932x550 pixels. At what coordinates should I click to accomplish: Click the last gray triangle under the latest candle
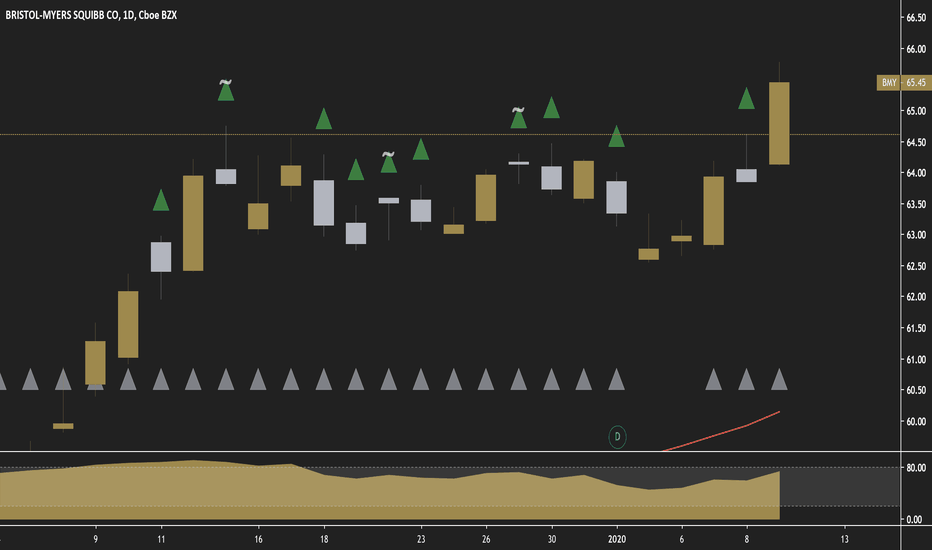[x=779, y=379]
